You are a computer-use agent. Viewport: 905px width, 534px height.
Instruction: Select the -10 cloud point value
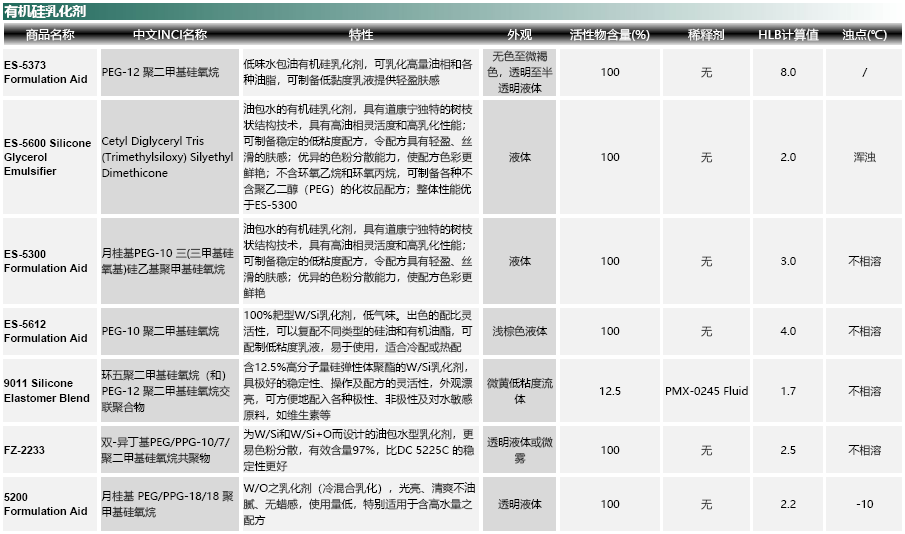[864, 504]
